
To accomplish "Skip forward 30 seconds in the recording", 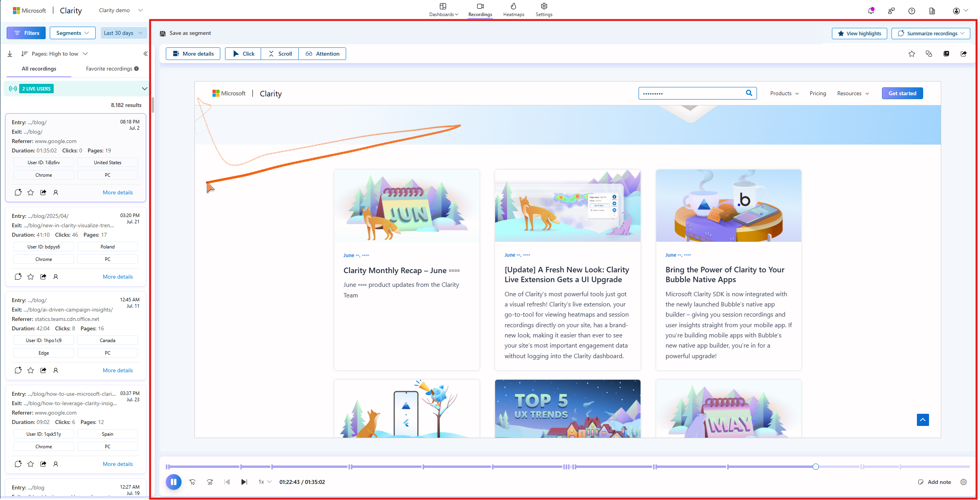I will coord(210,482).
